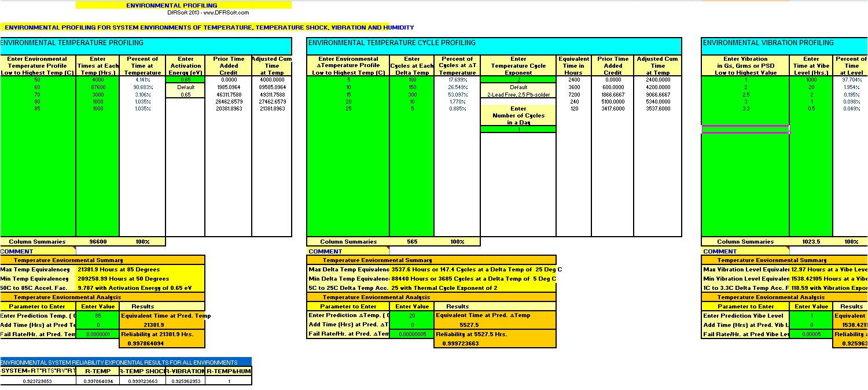The image size is (868, 390).
Task: Click the 4000 hours cell for 50 C
Action: pyautogui.click(x=97, y=80)
